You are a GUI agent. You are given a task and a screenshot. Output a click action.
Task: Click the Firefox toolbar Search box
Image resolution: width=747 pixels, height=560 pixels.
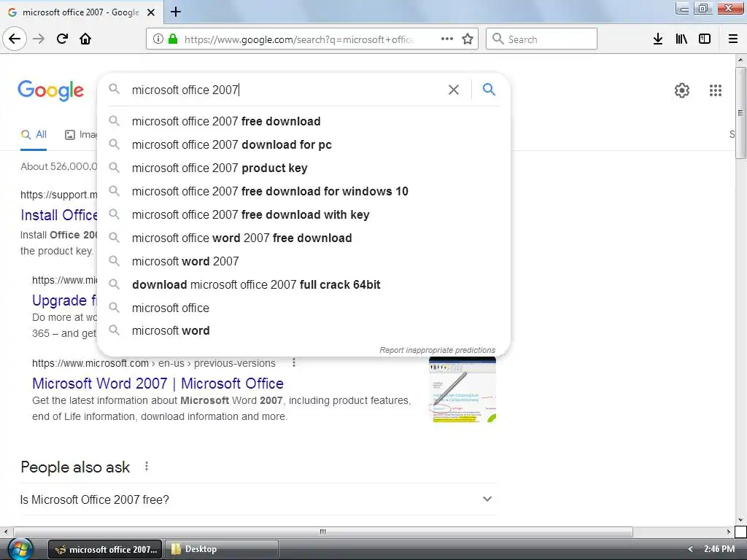[541, 39]
